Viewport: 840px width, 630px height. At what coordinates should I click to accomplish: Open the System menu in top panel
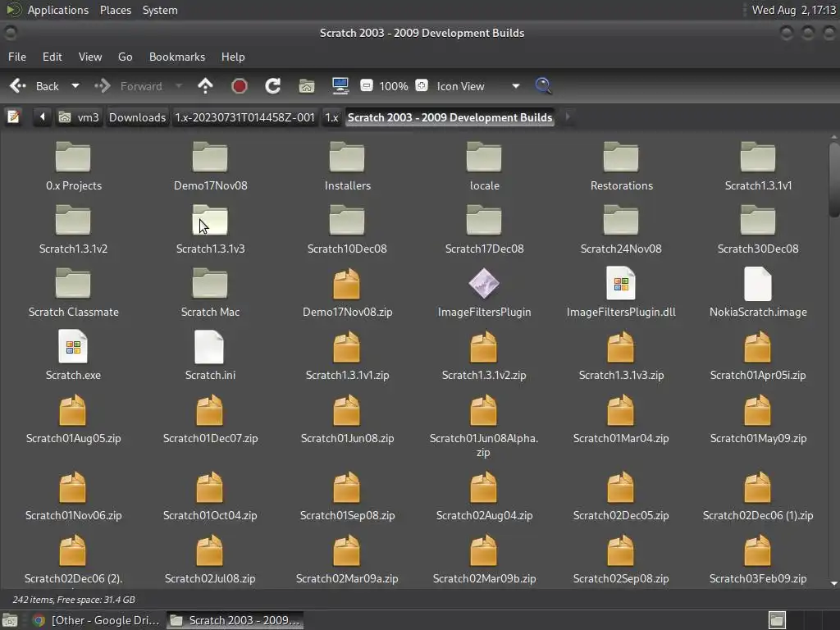[x=160, y=10]
